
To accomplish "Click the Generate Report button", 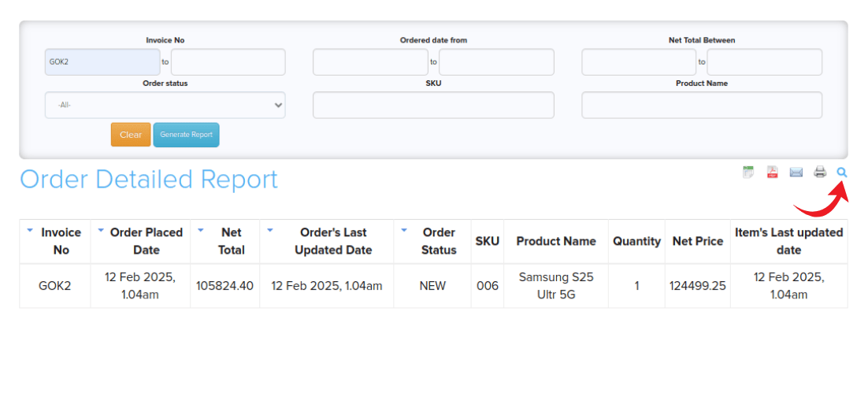I will coord(186,135).
